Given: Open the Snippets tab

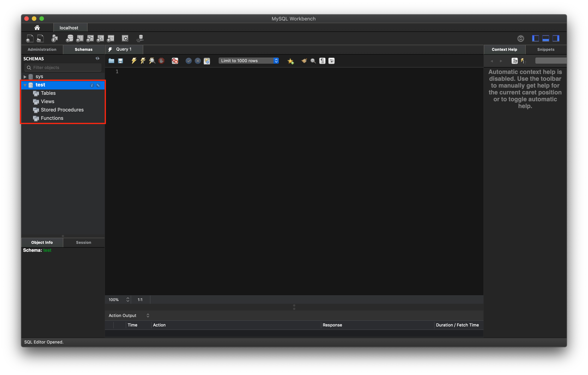Looking at the screenshot, I should point(546,49).
